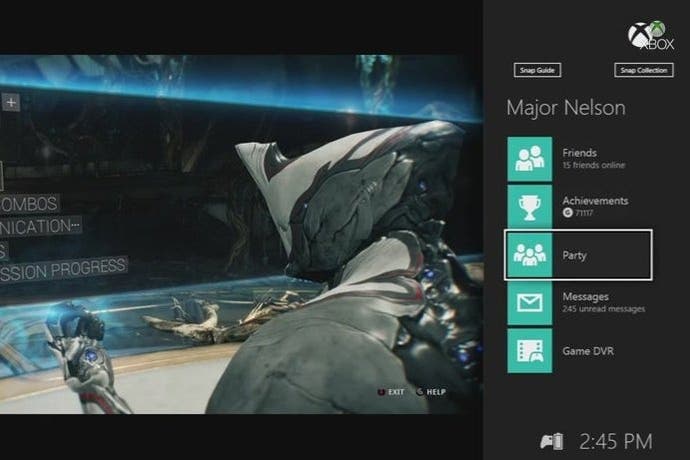Open the 15 friends online text
Screen dimensions: 690x460
coord(593,165)
